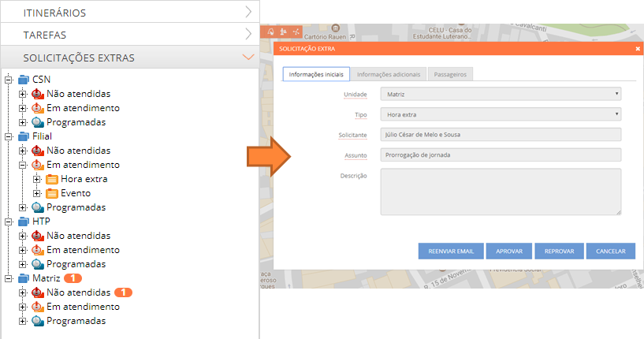Viewport: 644px width, 339px height.
Task: Open the Tarefas accordion section
Action: (130, 35)
